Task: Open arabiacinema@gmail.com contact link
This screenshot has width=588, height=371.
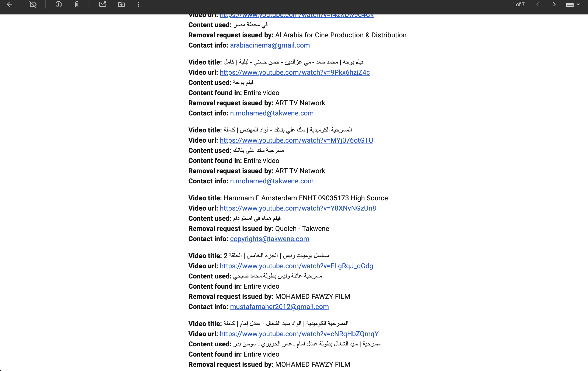Action: (x=270, y=45)
